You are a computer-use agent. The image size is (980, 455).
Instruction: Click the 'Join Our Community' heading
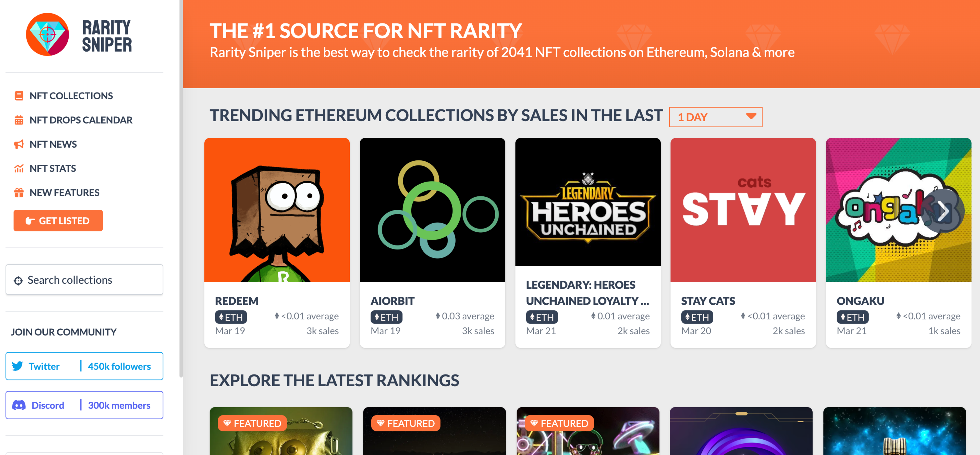64,332
